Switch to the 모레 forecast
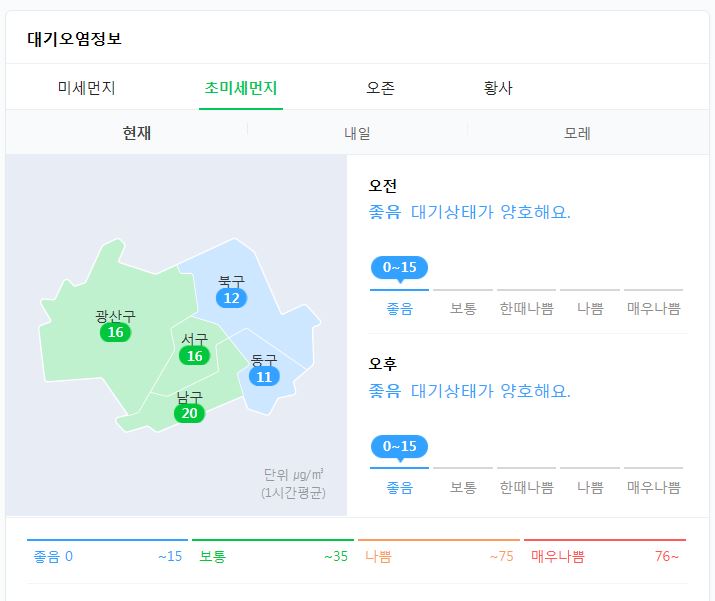Screen dimensions: 715x601 tap(577, 133)
